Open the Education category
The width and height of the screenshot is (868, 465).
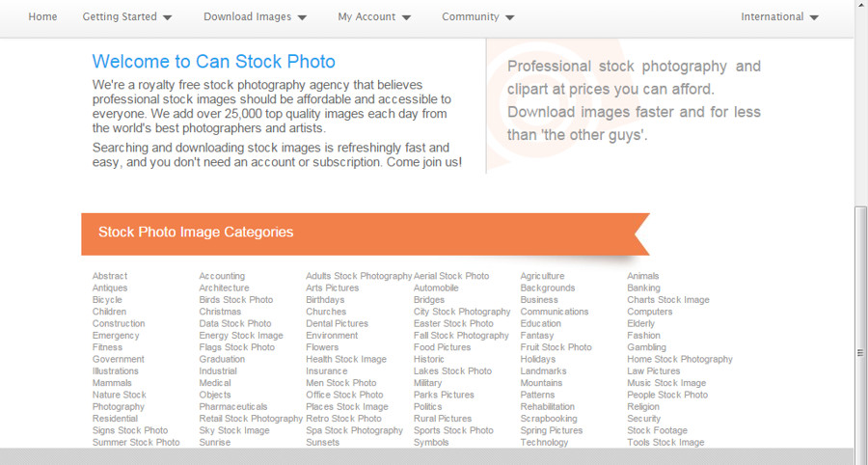(x=540, y=323)
